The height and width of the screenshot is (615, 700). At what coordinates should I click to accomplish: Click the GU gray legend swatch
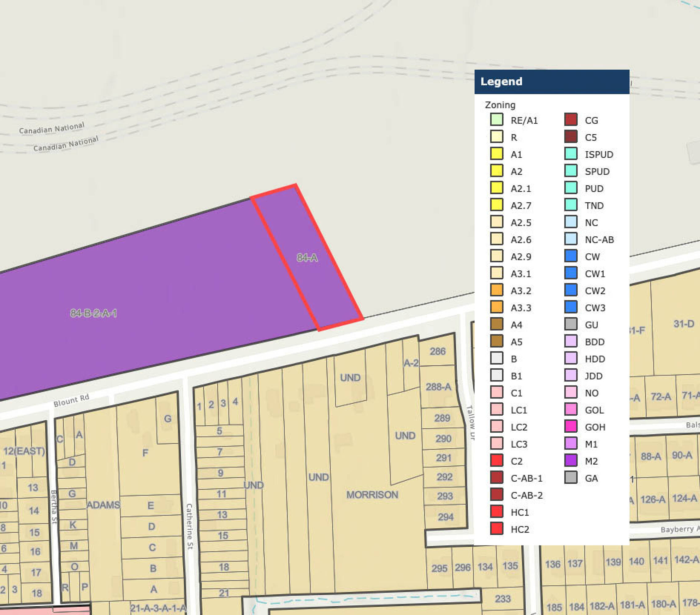(x=570, y=324)
